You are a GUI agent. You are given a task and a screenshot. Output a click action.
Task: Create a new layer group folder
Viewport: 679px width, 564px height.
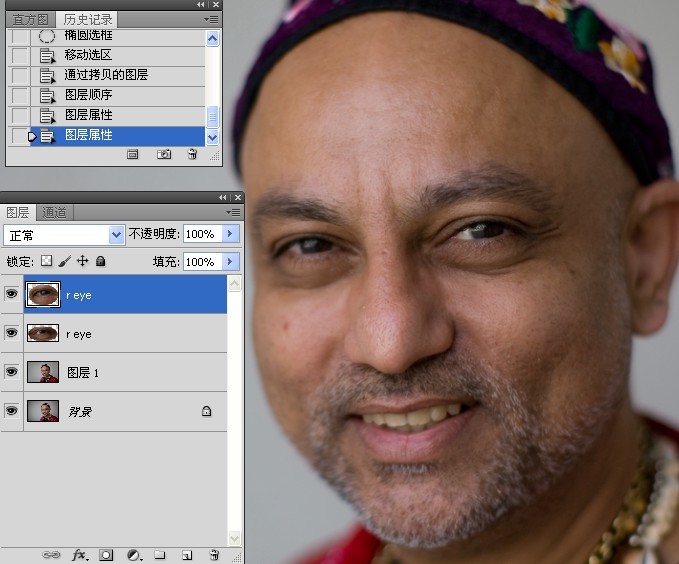[160, 554]
